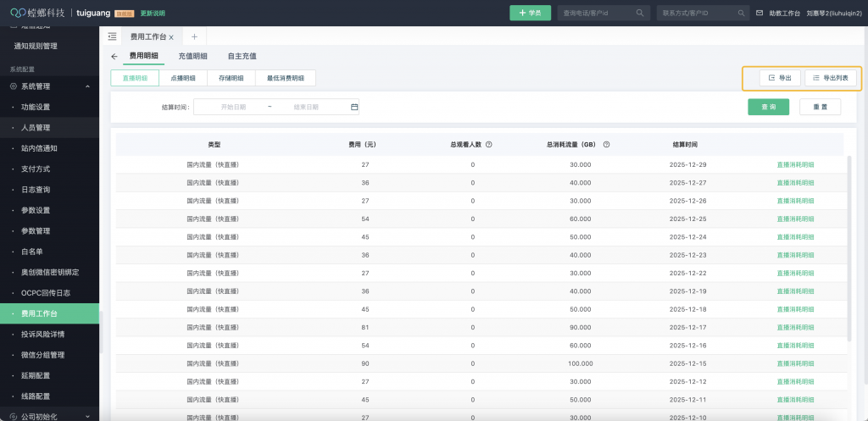Switch to the 充值明细 tab

pyautogui.click(x=193, y=56)
